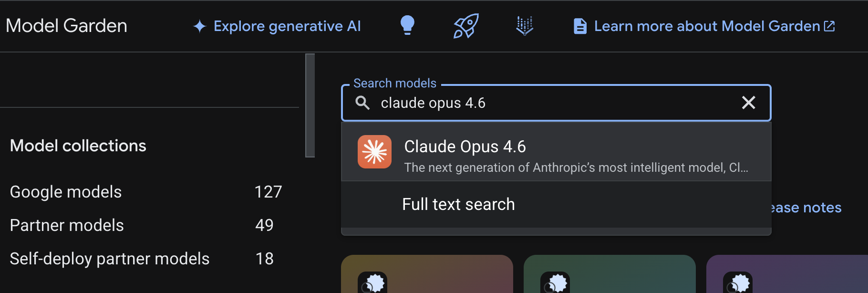Open the green model card
Screen dimensions: 868x293
click(610, 274)
